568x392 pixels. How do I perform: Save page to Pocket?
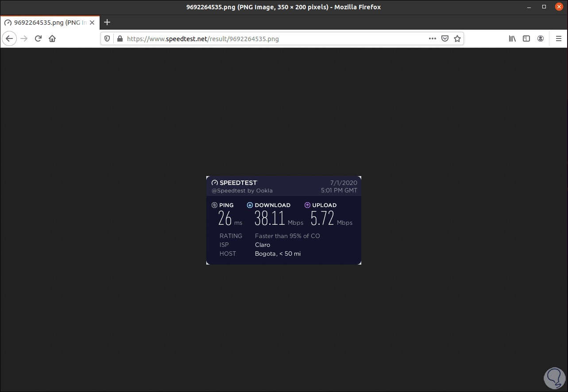pos(445,38)
